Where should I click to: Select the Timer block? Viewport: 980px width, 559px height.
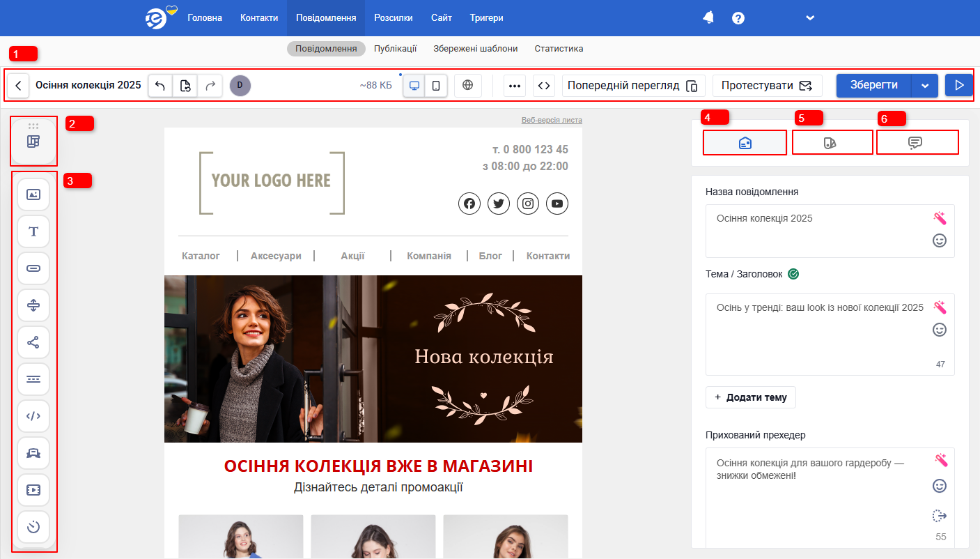coord(33,527)
